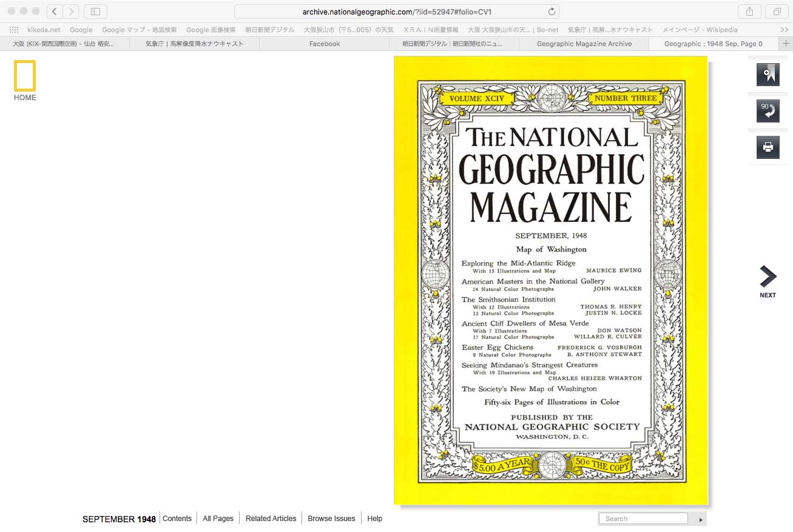The width and height of the screenshot is (793, 532).
Task: Open 気象庁 高解…水ナウキャスト bookmark
Action: 610,30
